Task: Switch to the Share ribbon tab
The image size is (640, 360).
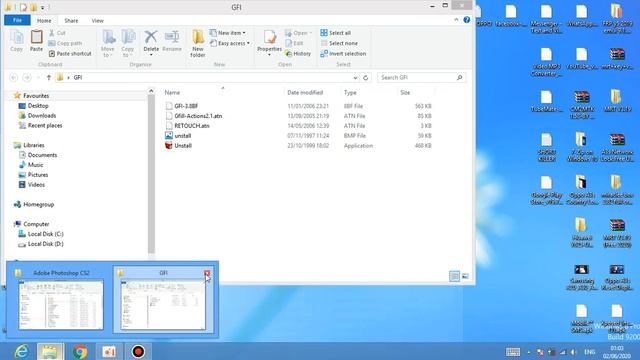Action: (71, 20)
